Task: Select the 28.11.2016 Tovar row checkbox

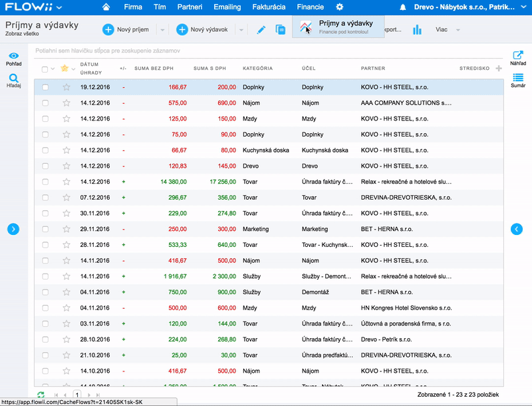Action: (x=45, y=245)
